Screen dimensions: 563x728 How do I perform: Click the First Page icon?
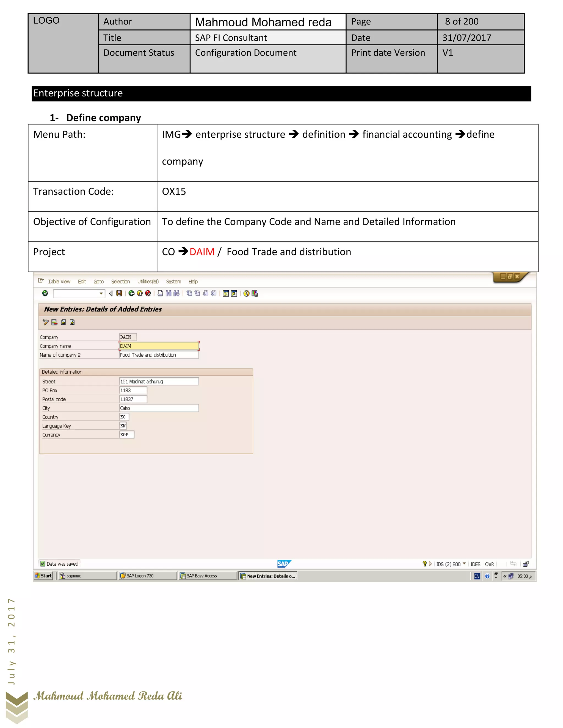pos(189,293)
